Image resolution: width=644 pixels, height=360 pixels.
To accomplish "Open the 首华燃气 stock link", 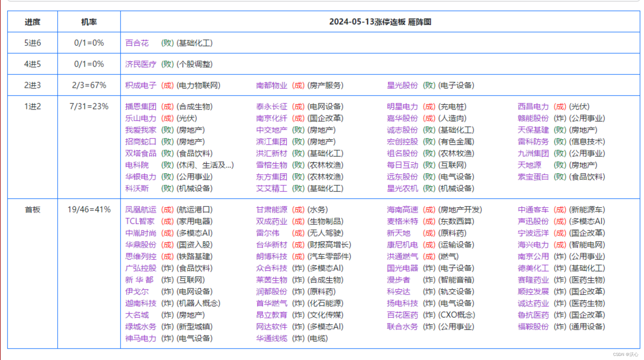I will point(272,303).
